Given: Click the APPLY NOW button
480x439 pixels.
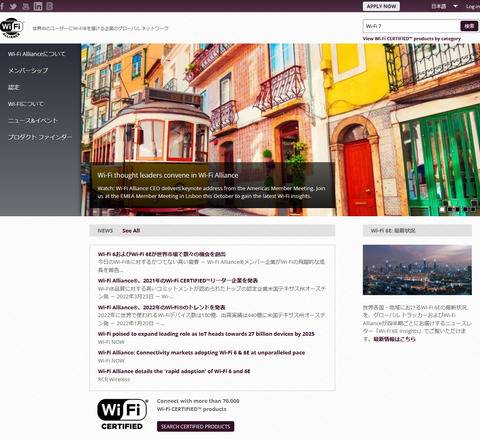Looking at the screenshot, I should (x=381, y=6).
